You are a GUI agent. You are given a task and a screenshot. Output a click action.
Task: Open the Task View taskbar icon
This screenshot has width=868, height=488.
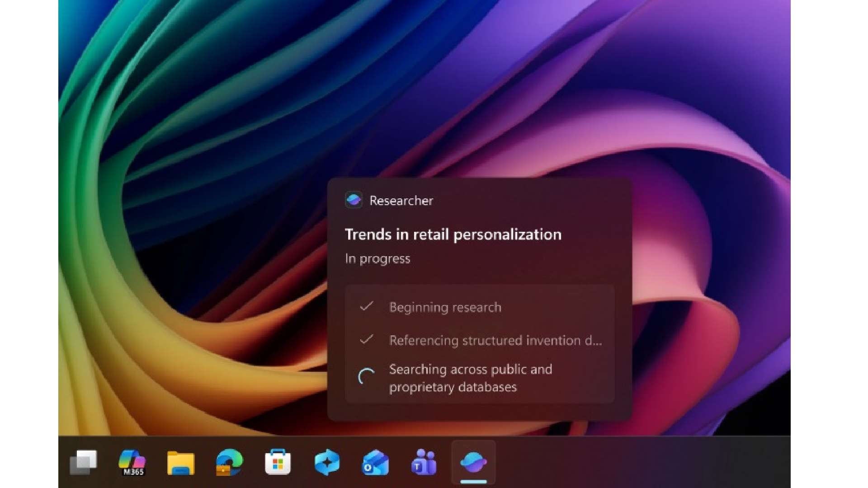point(83,462)
